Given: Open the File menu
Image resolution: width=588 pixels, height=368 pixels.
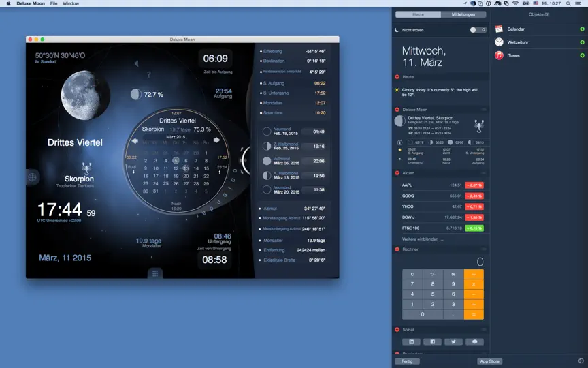Looking at the screenshot, I should (54, 3).
